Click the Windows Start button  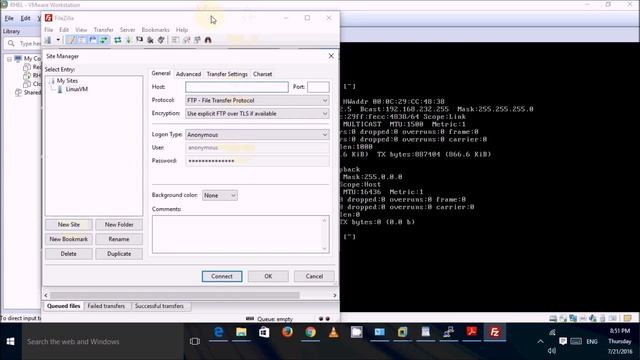click(11, 341)
